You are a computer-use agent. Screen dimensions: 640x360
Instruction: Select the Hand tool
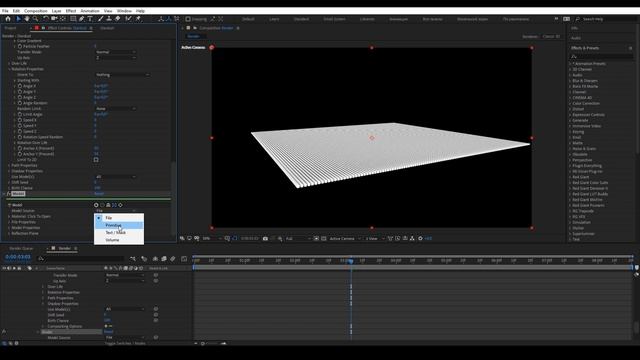(27, 19)
